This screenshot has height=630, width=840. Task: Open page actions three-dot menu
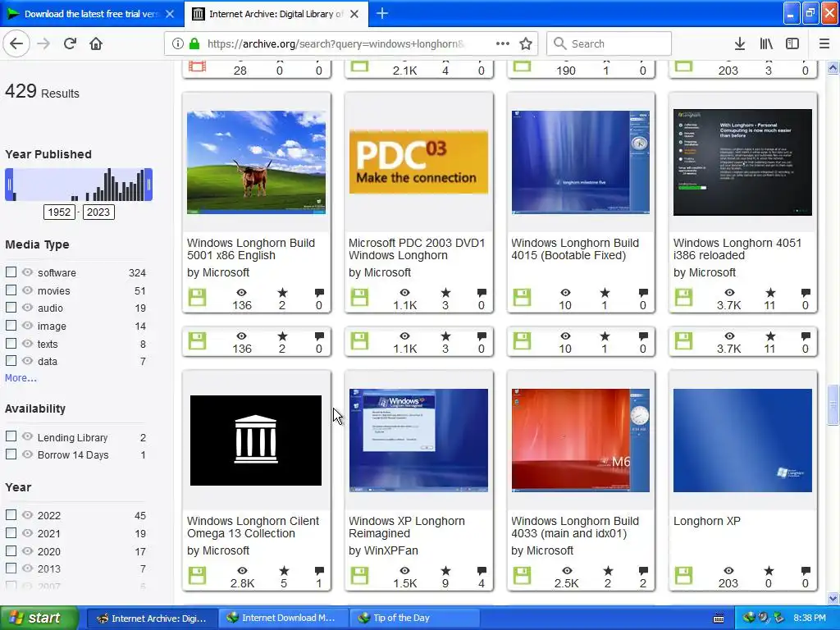[502, 43]
